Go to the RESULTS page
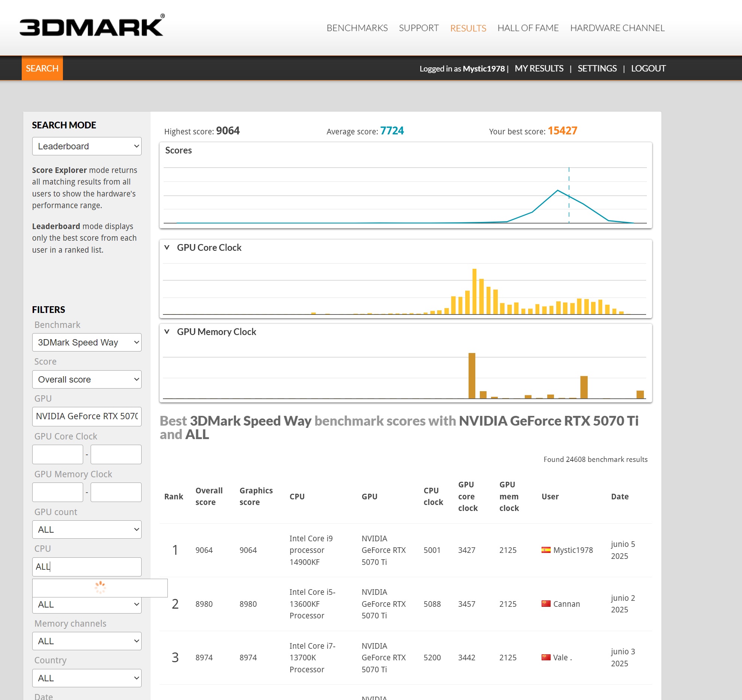 tap(468, 28)
